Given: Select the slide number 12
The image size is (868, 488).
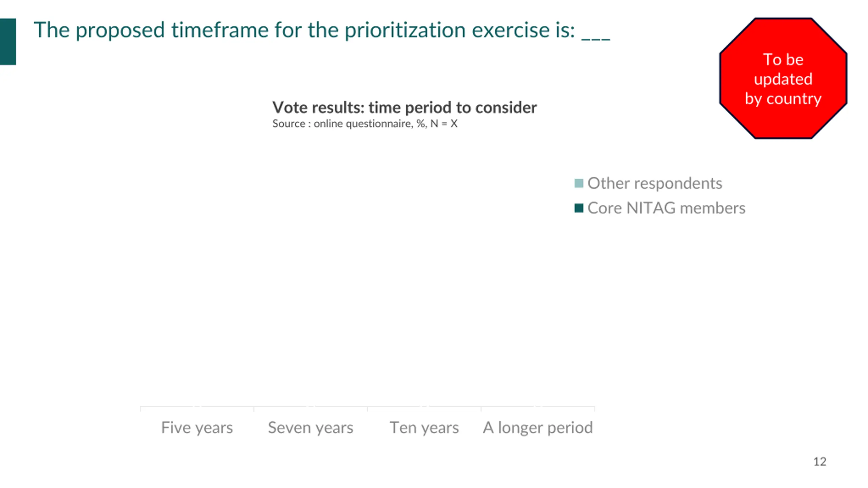Looking at the screenshot, I should coord(820,462).
